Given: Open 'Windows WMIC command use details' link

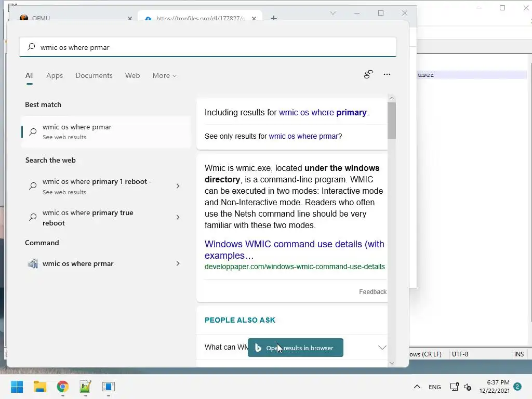Looking at the screenshot, I should tap(295, 250).
